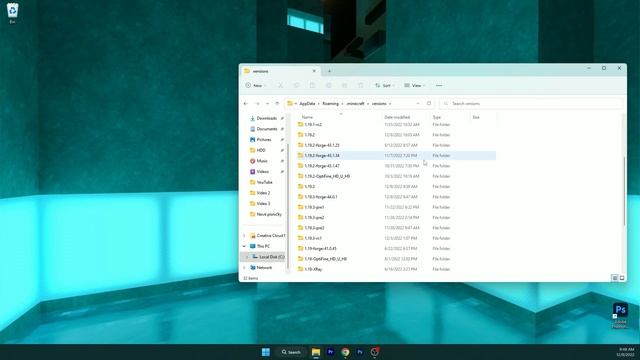Open the View layout dropdown
Image resolution: width=640 pixels, height=360 pixels.
415,85
